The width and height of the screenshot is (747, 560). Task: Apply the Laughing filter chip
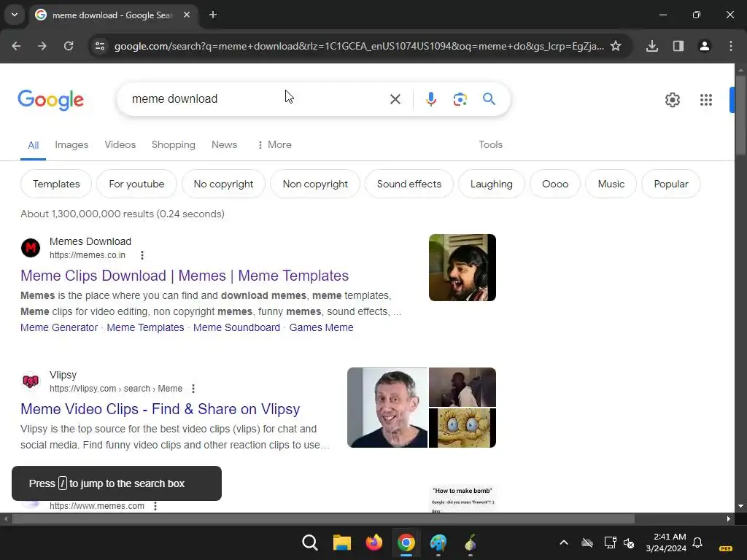[492, 184]
